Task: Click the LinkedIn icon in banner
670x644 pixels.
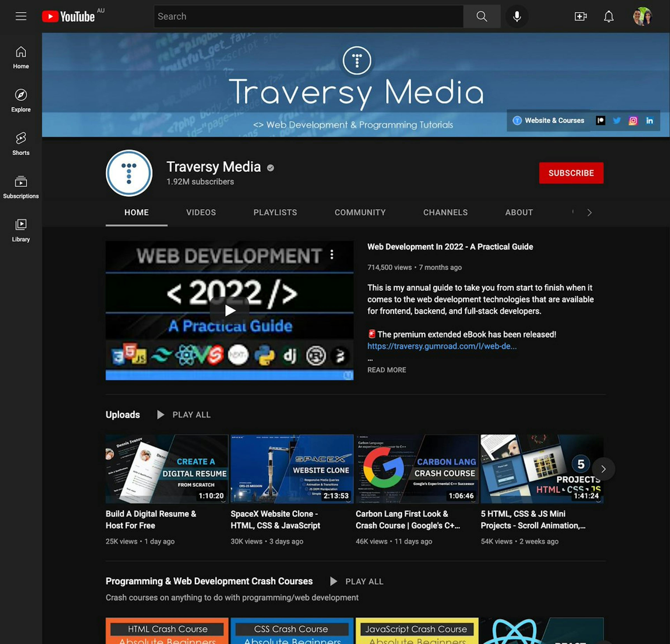Action: pyautogui.click(x=649, y=120)
